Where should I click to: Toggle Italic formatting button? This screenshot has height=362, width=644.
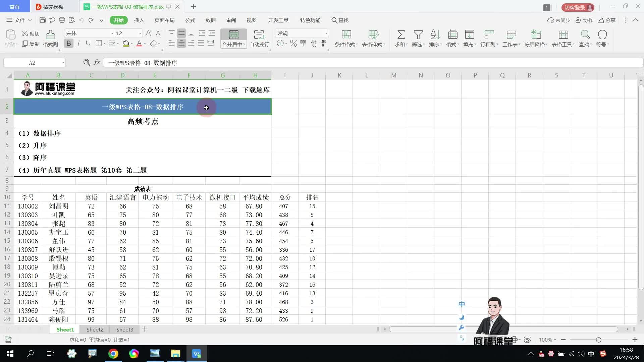(x=78, y=44)
